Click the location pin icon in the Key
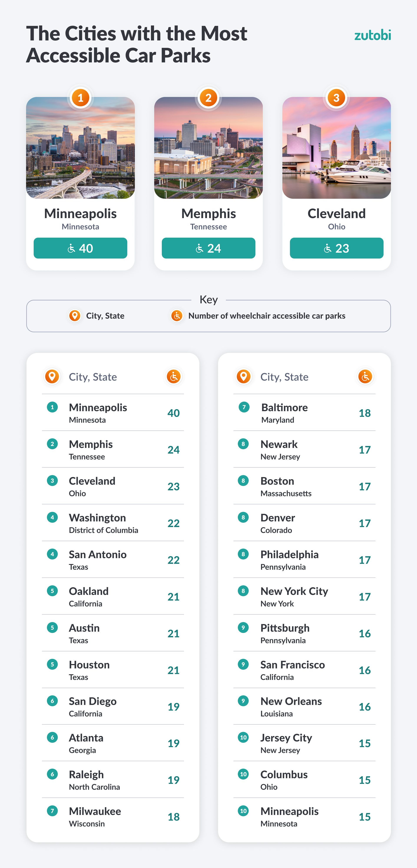This screenshot has width=417, height=868. 75,316
